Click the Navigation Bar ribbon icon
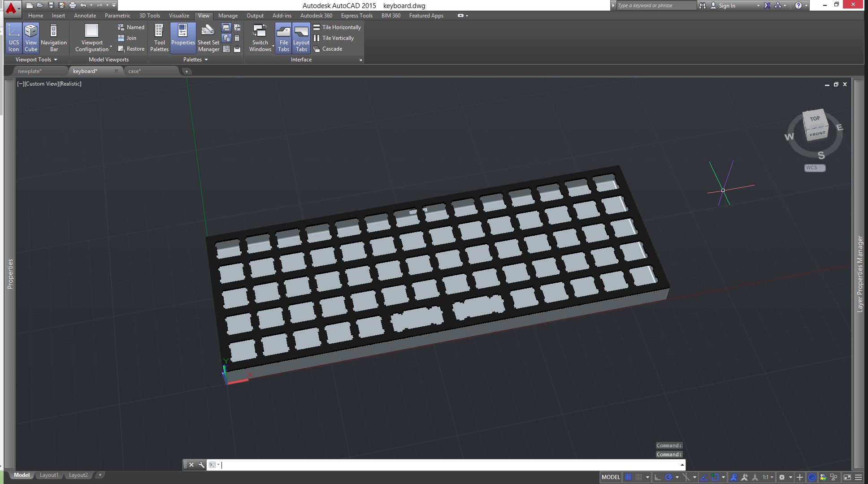Screen dimensions: 868x484 (53, 38)
